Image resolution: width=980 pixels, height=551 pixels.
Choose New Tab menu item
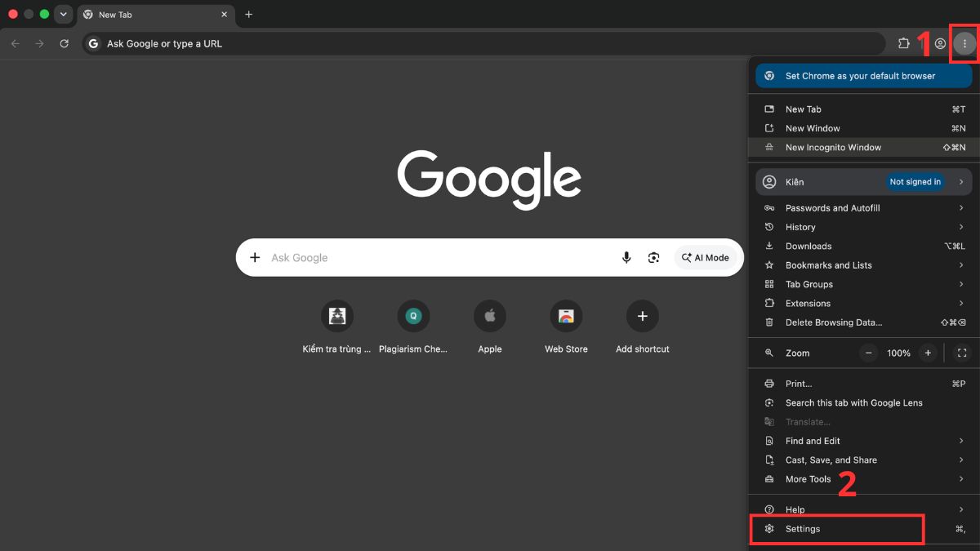pyautogui.click(x=864, y=109)
